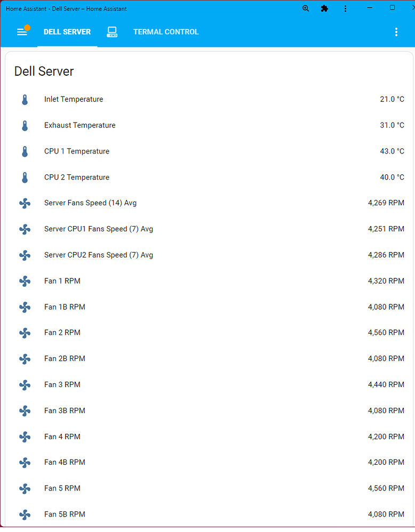Open the puzzle extensions icon in the title bar

(x=324, y=8)
